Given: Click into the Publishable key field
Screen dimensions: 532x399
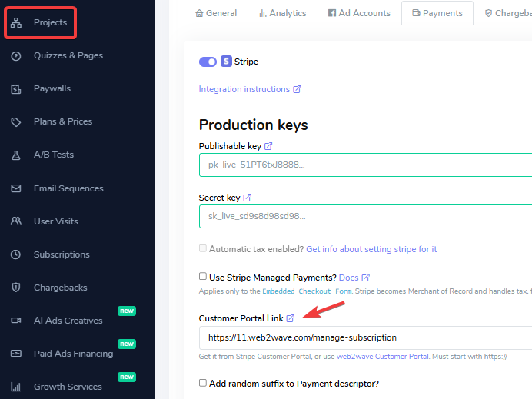Looking at the screenshot, I should [366, 165].
